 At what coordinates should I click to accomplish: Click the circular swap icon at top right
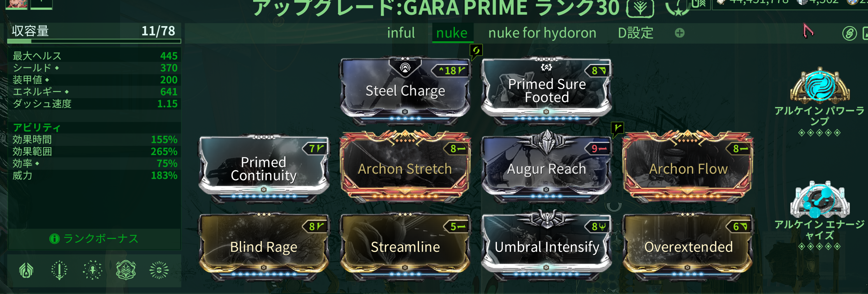849,33
